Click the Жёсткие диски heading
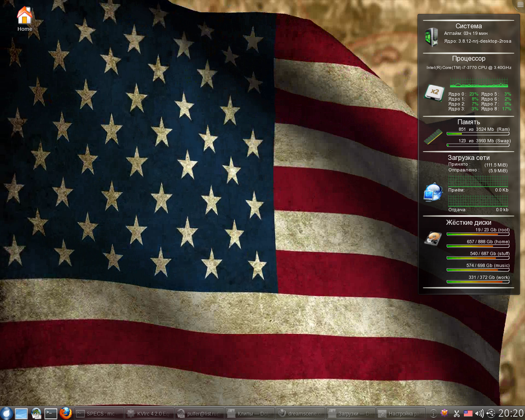Viewport: 525px width, 420px height. click(469, 222)
